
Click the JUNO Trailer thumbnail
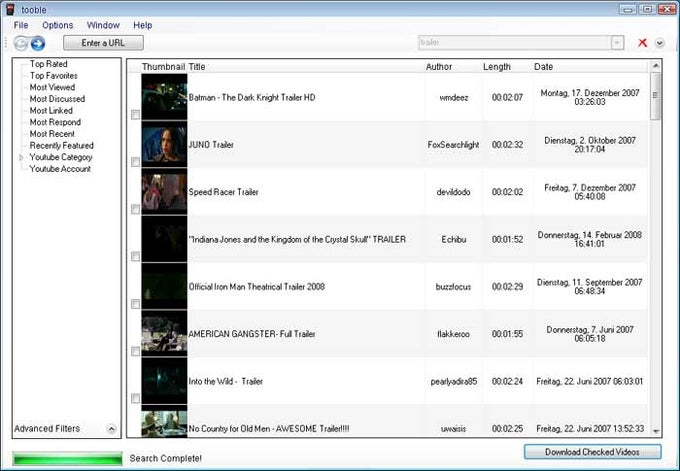164,144
